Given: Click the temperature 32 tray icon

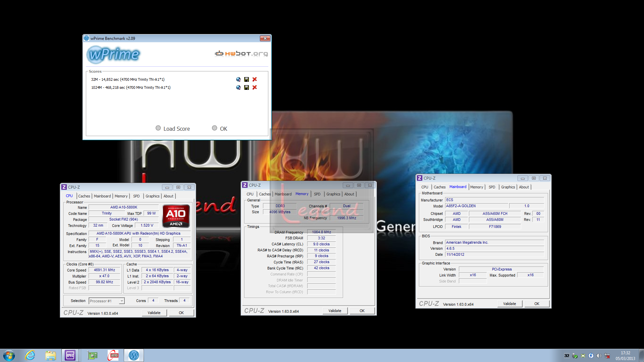Looking at the screenshot, I should (x=567, y=356).
